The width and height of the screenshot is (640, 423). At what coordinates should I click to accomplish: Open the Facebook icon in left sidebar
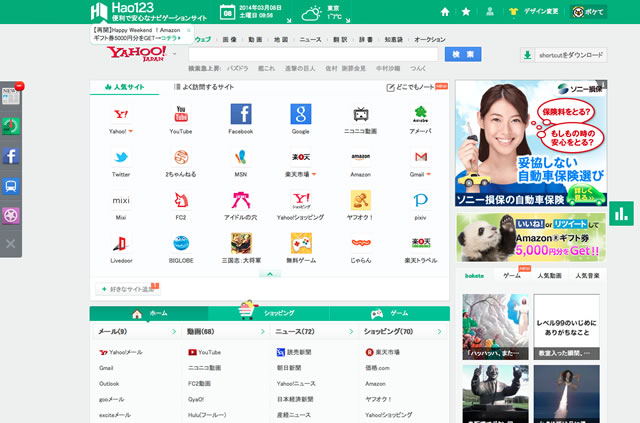click(11, 156)
